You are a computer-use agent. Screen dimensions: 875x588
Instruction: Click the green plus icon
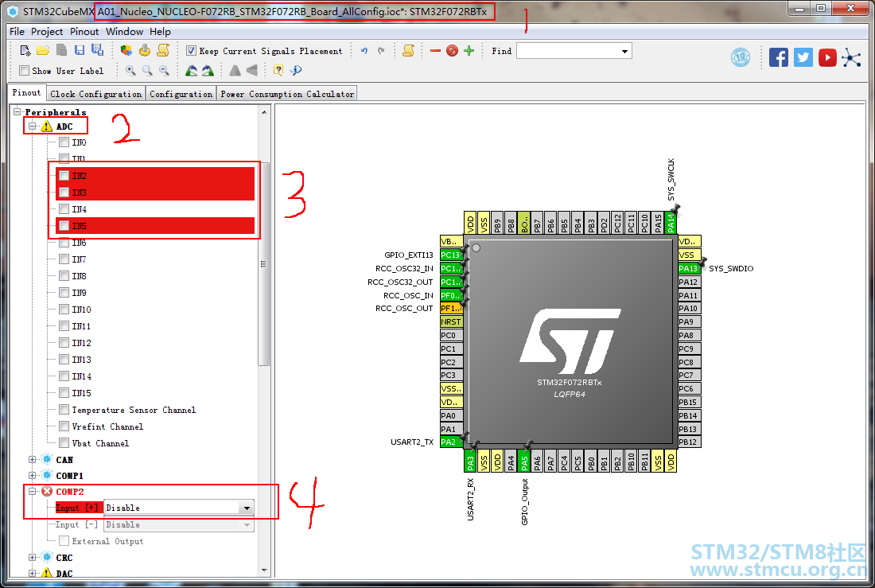click(469, 51)
